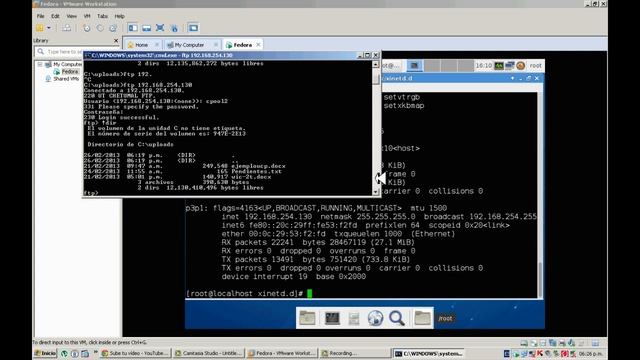Open the /root folder icon in dock
The width and height of the screenshot is (640, 360).
coord(422,318)
